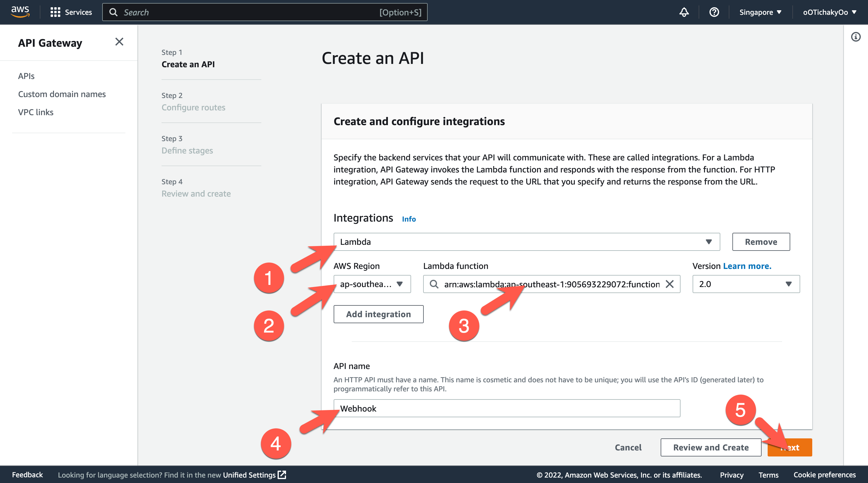Screen dimensions: 868x483
Task: Edit the Webhook API name field
Action: click(x=505, y=408)
